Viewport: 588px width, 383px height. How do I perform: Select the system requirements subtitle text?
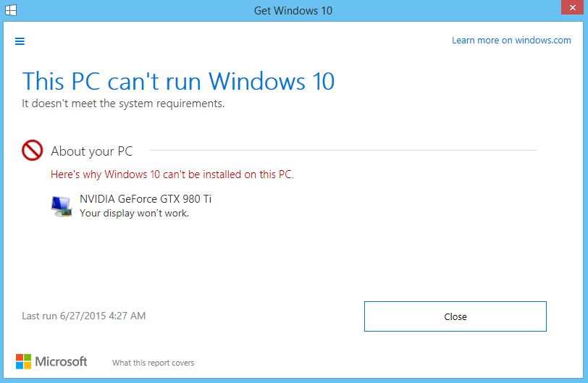[123, 104]
